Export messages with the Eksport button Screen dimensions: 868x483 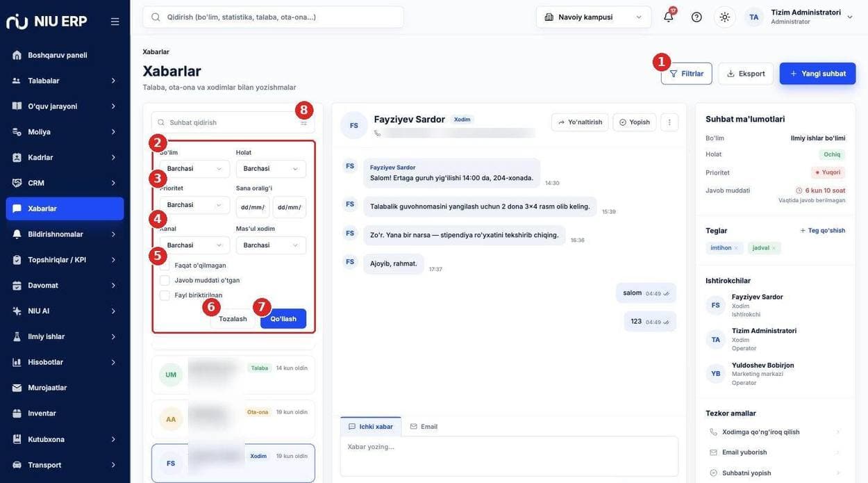pos(746,74)
